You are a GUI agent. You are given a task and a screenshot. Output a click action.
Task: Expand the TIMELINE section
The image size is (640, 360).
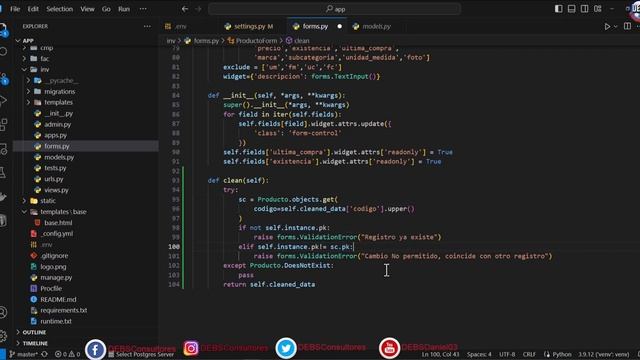pos(35,343)
